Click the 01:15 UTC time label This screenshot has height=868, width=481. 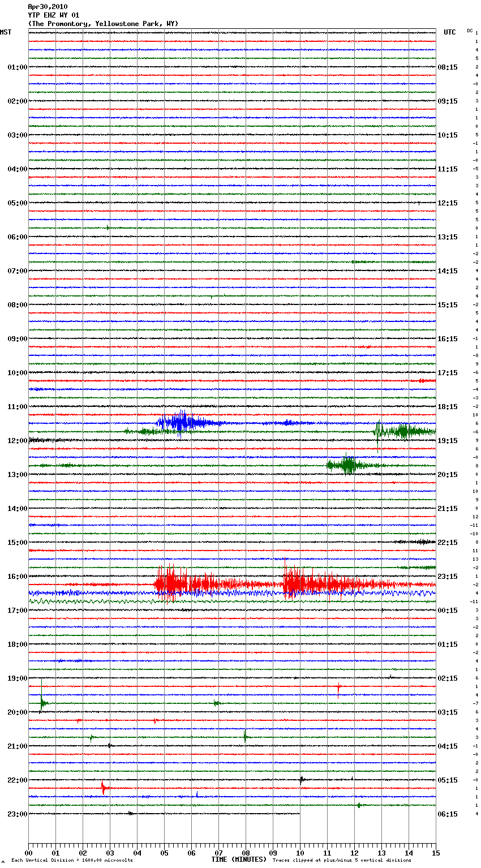click(448, 644)
